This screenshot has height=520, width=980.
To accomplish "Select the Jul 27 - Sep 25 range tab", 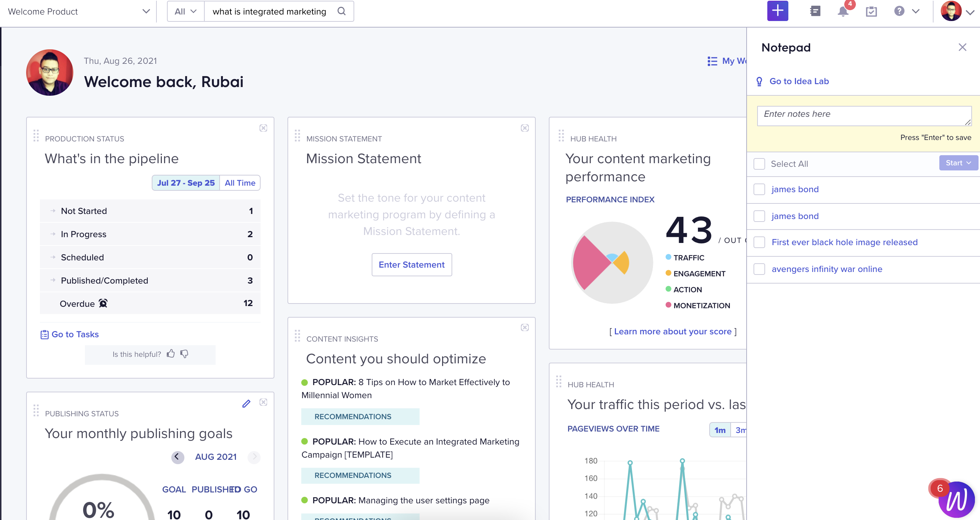I will click(x=185, y=183).
